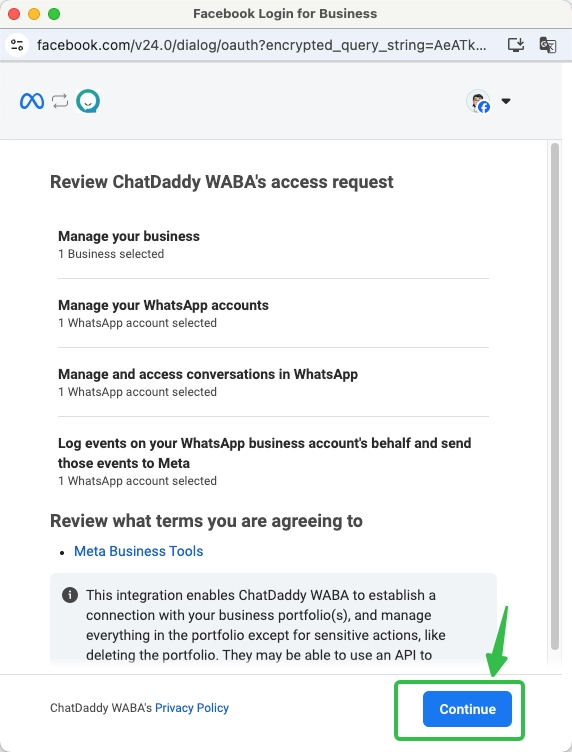The width and height of the screenshot is (572, 752).
Task: Click the facebook.com URL address field
Action: pyautogui.click(x=261, y=45)
